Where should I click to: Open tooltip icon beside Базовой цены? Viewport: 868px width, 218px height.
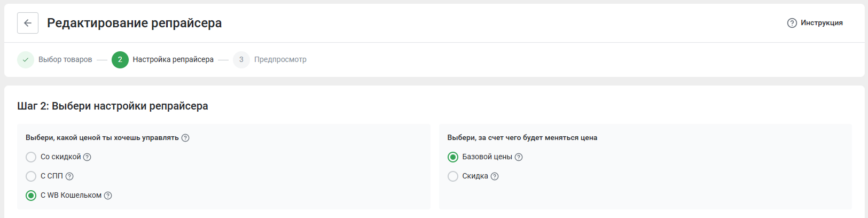click(x=519, y=157)
